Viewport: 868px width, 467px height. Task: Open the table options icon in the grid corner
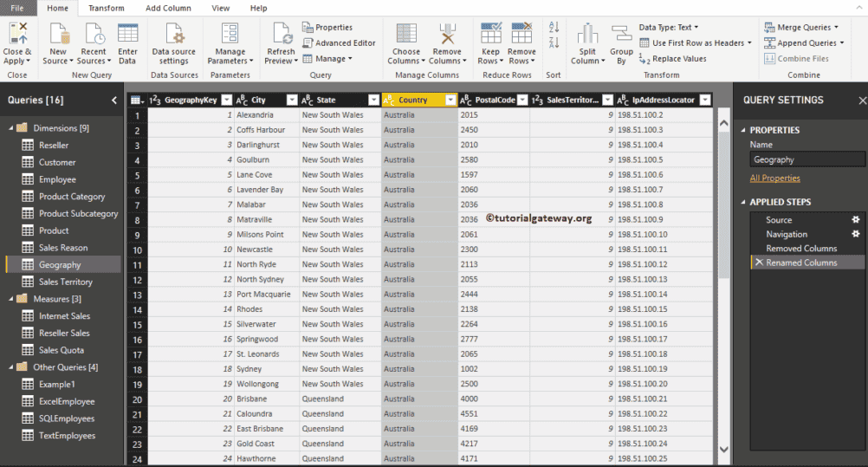coord(137,101)
